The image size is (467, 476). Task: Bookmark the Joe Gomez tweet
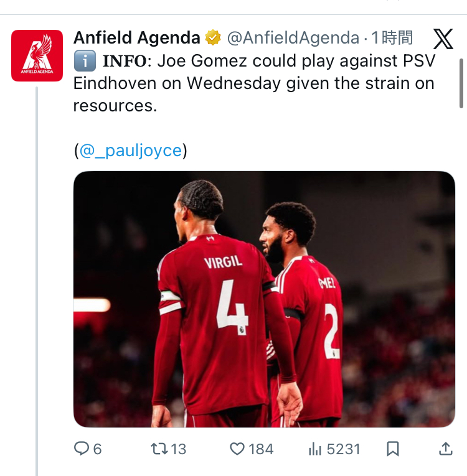click(393, 449)
